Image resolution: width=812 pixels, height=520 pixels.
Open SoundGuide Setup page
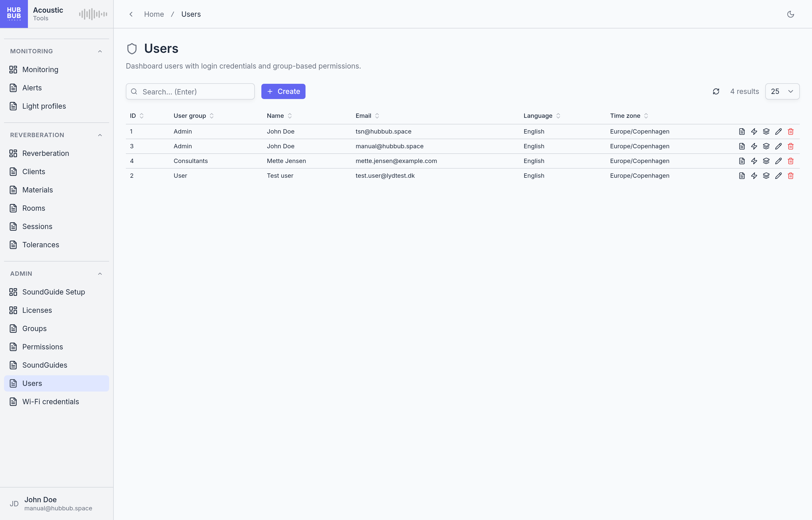(56, 292)
